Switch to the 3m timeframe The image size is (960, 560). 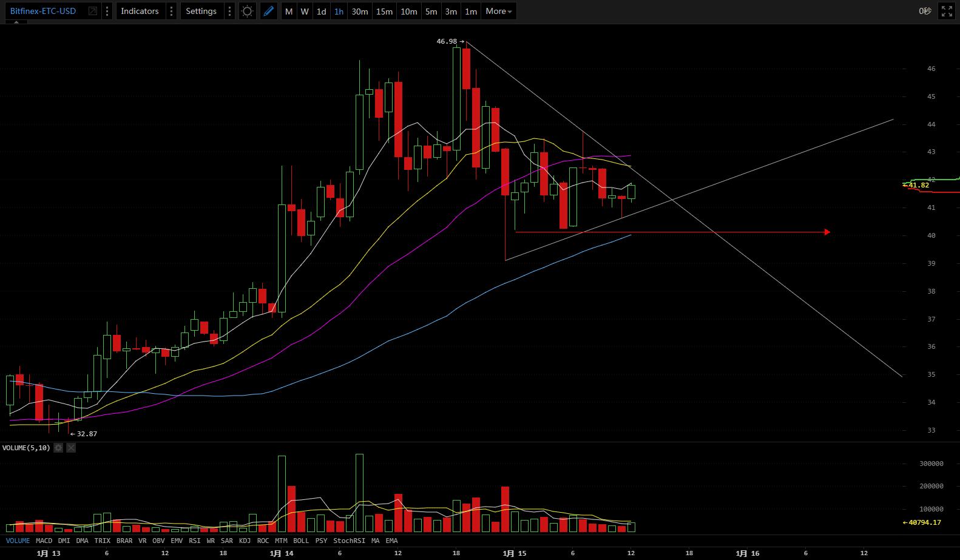(451, 11)
